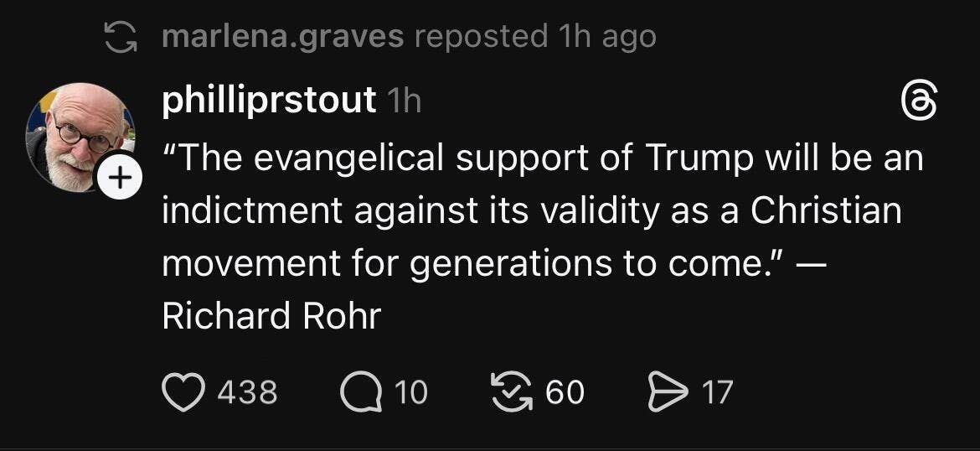The image size is (980, 451).
Task: Follow philliprstout with the plus badge
Action: click(120, 178)
